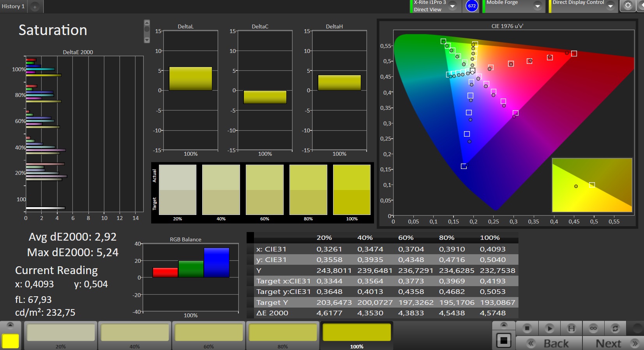Select the 80% saturation patch in bottom strip
The height and width of the screenshot is (350, 644).
(x=283, y=336)
